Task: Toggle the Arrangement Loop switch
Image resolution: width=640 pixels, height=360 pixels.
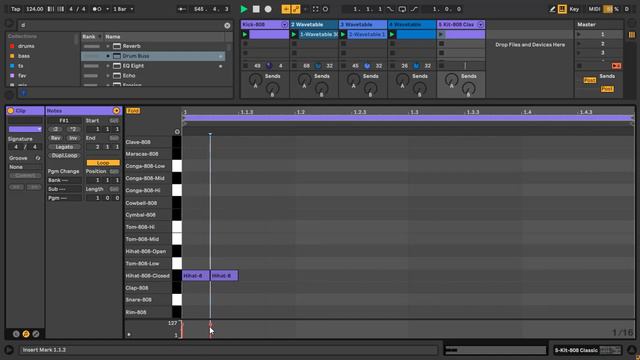Action: coord(402,9)
